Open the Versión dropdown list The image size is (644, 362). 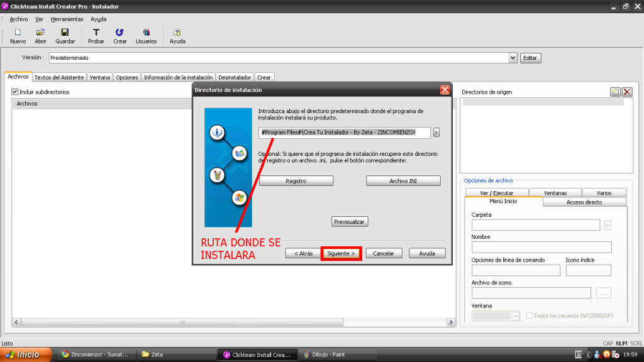click(513, 58)
